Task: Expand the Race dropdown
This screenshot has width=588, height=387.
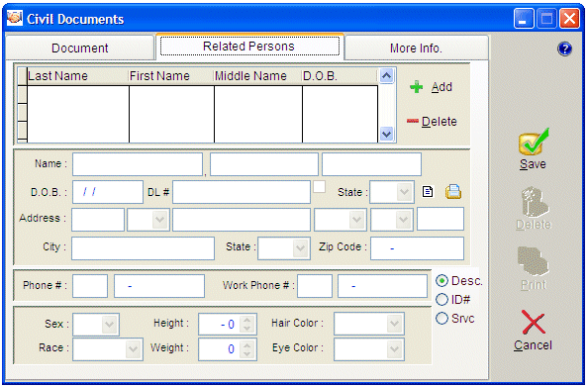Action: [x=133, y=349]
